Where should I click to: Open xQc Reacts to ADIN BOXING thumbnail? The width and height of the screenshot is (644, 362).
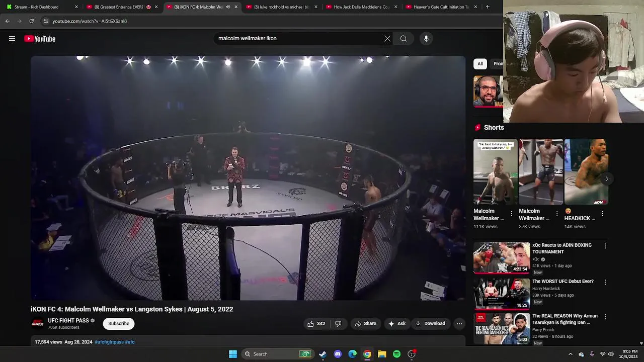501,258
